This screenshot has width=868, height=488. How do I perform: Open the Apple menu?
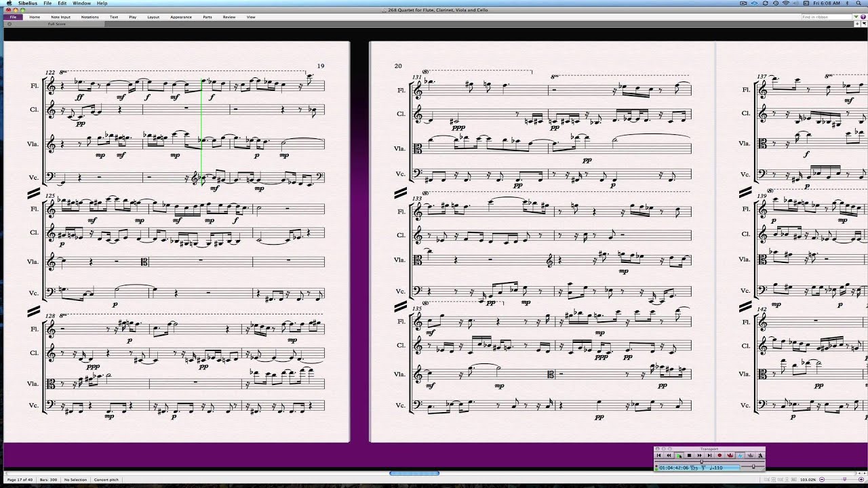[x=9, y=3]
